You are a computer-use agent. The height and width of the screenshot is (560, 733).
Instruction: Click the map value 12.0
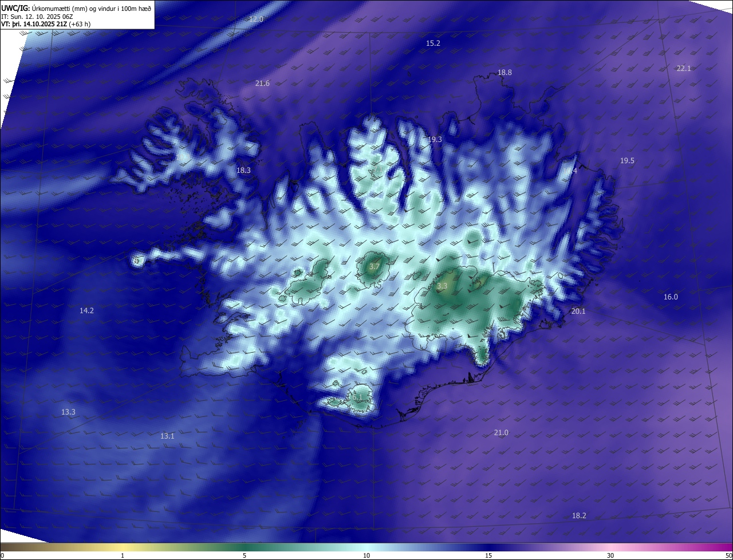[256, 19]
